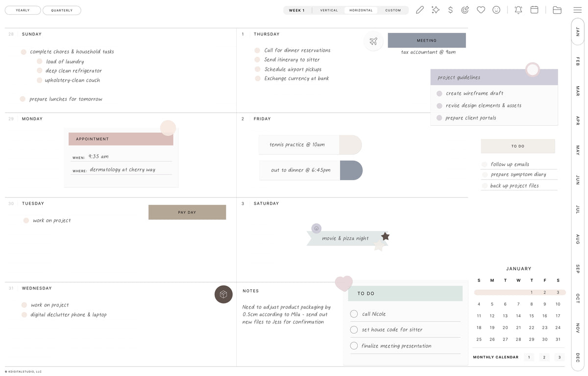Select January 15 in the mini calendar

532,316
